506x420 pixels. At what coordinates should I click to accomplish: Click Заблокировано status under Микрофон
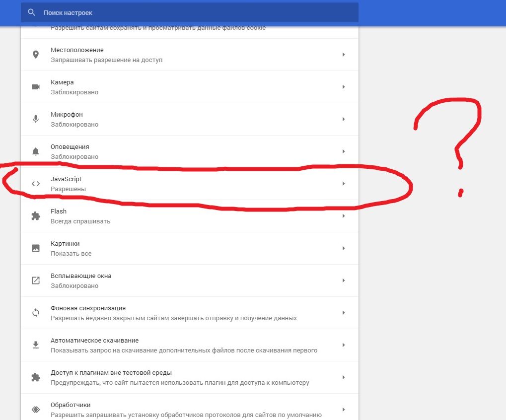(x=74, y=125)
